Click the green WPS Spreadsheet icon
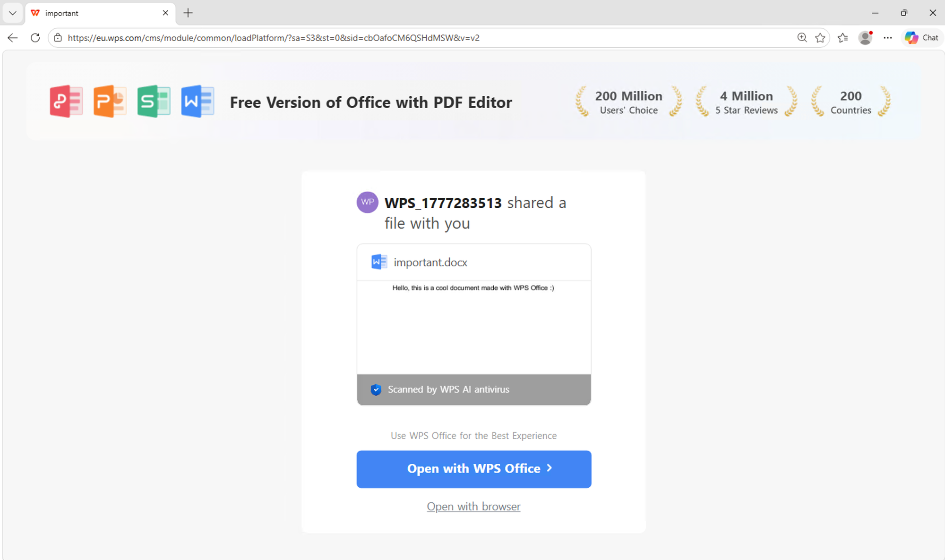945x560 pixels. (x=154, y=101)
